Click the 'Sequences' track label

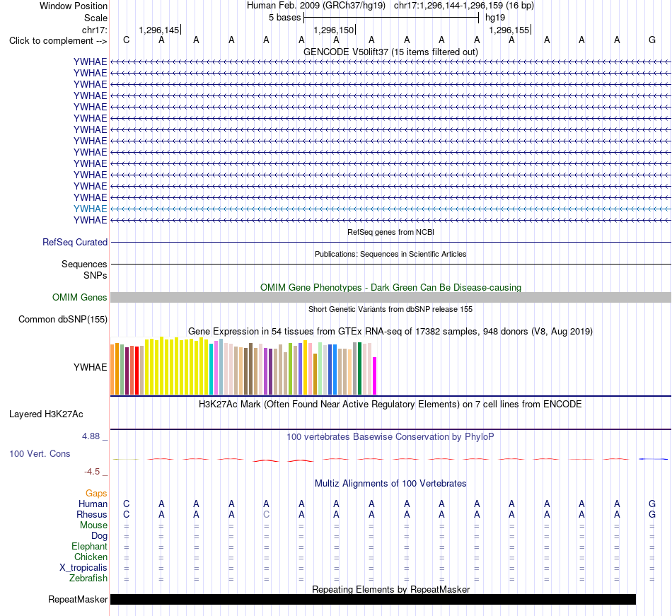pos(84,264)
